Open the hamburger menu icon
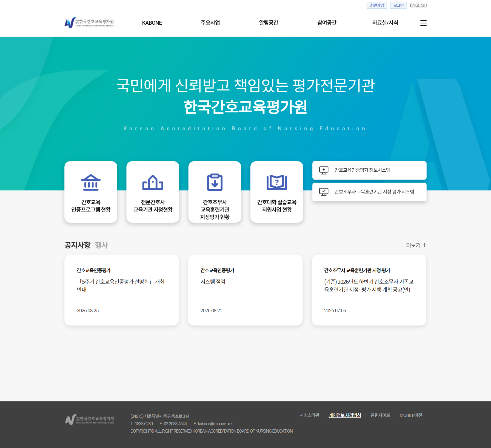491x448 pixels. tap(423, 23)
